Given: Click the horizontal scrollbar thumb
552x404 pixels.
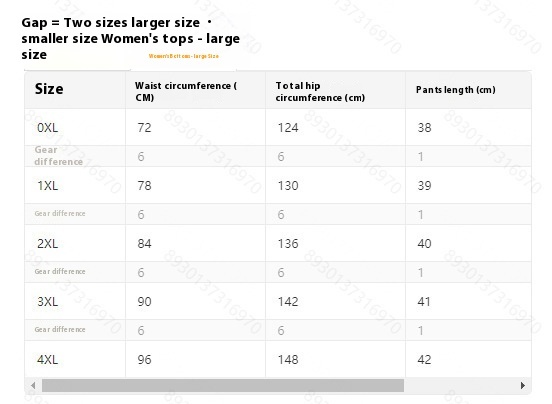Looking at the screenshot, I should [x=223, y=385].
